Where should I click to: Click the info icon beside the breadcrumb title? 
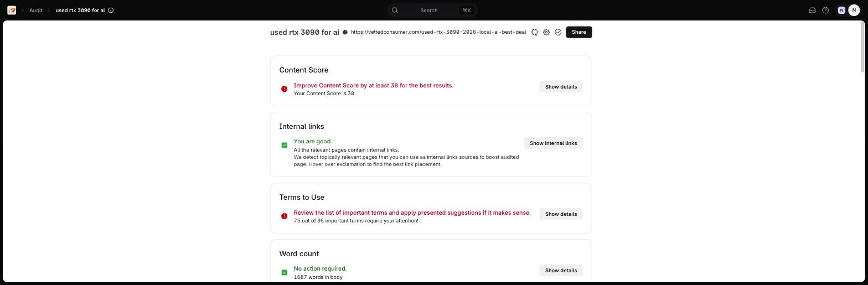[x=111, y=10]
